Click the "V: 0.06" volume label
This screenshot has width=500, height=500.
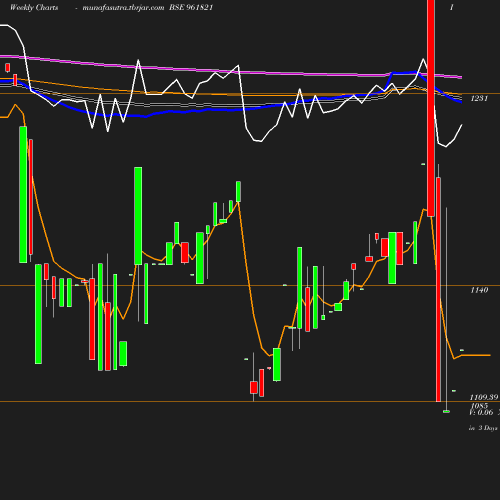(481, 412)
